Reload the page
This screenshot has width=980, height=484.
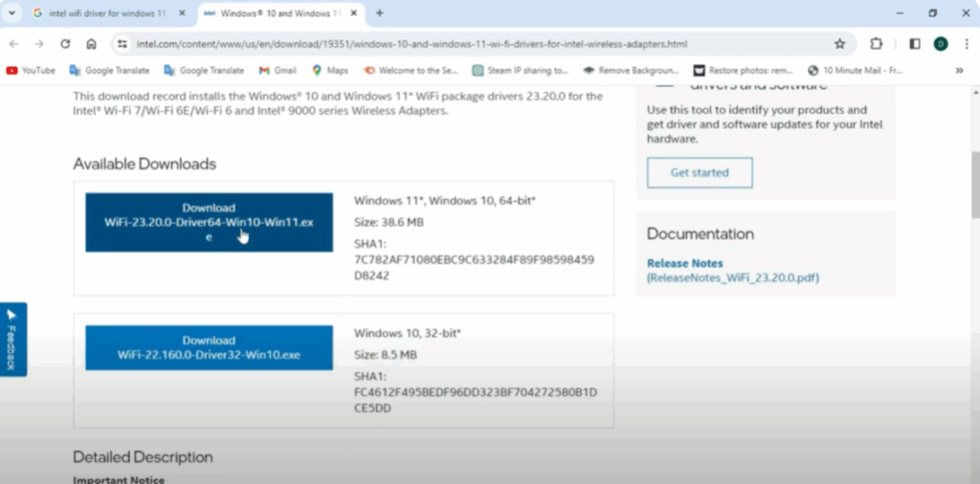(65, 44)
